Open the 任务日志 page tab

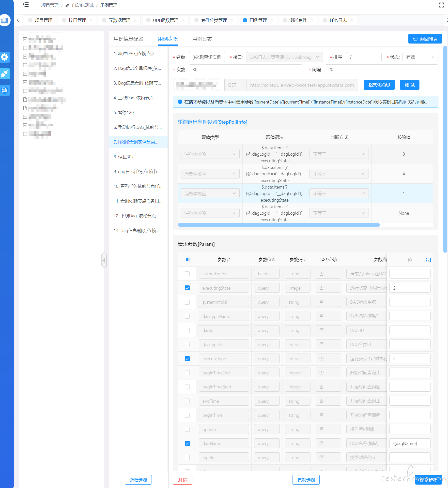point(338,20)
